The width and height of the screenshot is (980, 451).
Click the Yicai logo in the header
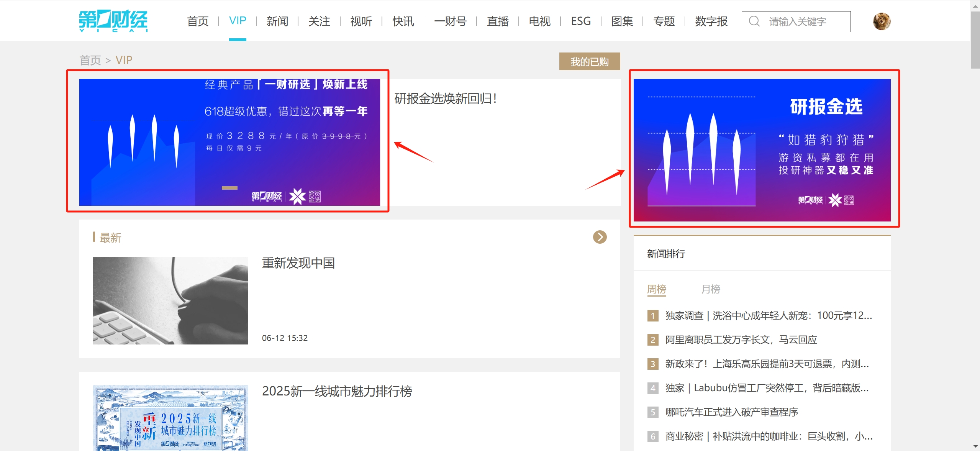(x=113, y=21)
